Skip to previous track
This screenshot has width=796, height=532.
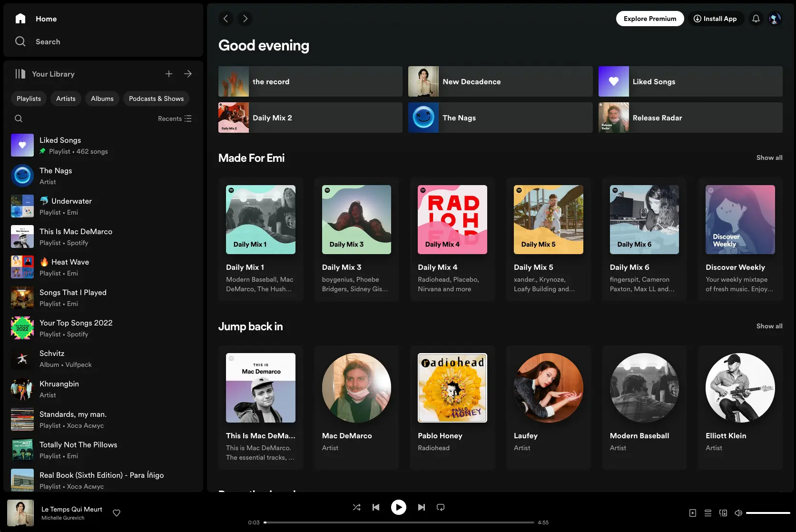click(x=376, y=507)
